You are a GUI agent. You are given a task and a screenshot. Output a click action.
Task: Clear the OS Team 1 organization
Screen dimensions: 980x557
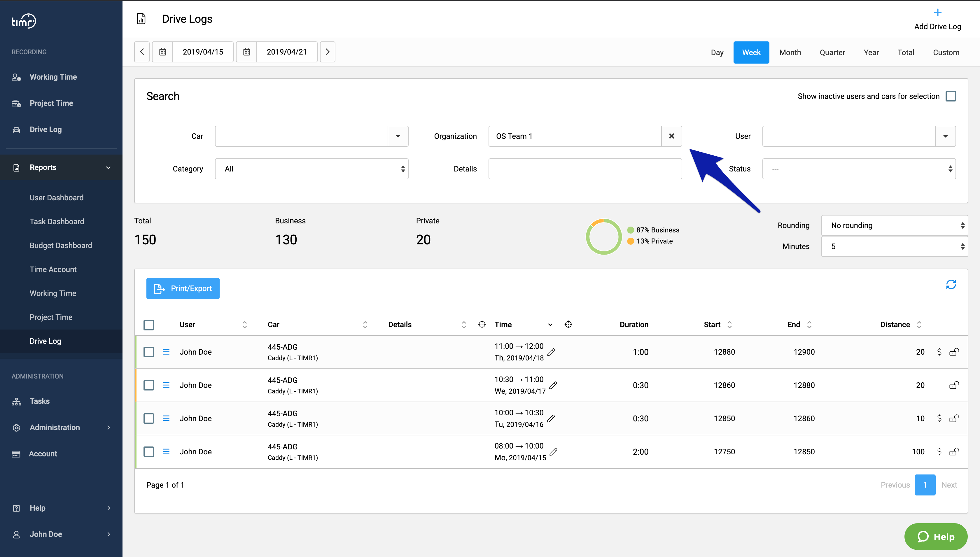click(672, 136)
